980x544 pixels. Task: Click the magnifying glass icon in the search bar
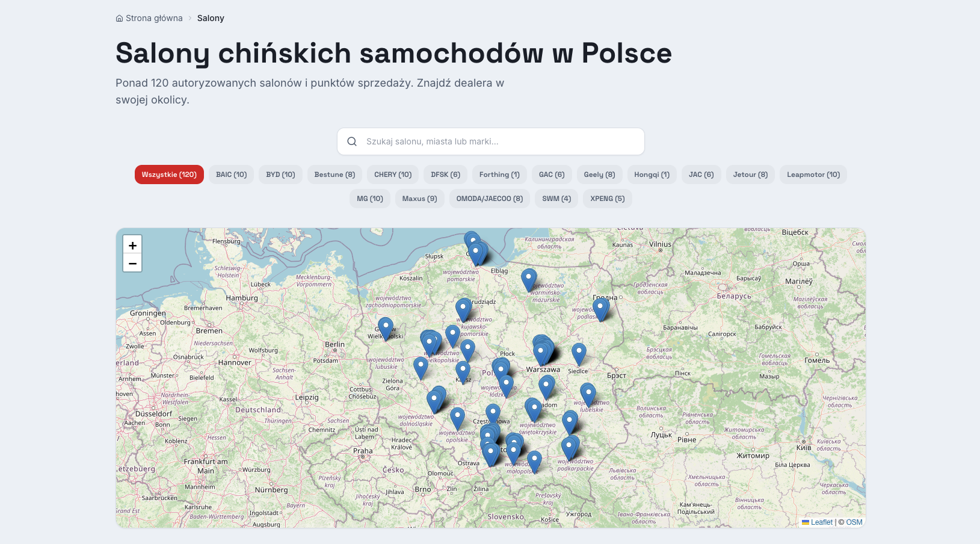(352, 141)
